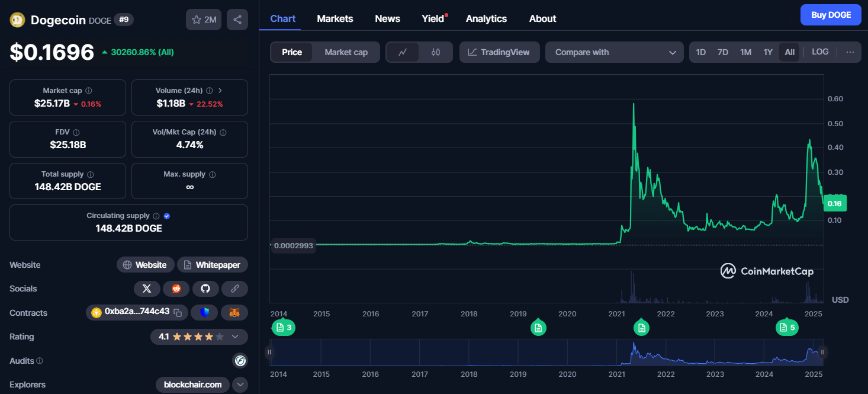Screen dimensions: 868x394
Task: Open the Reddit social icon
Action: pos(176,289)
